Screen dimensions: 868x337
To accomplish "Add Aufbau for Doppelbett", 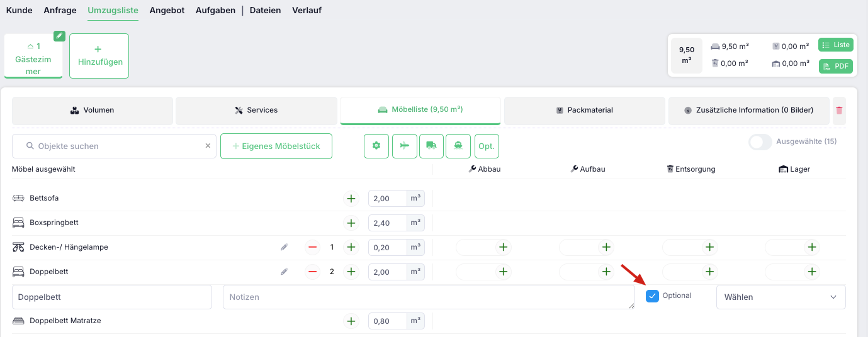I will 606,272.
